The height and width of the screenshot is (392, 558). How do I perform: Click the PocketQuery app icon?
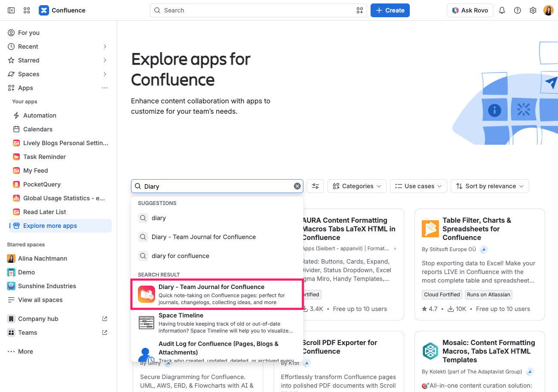(16, 184)
